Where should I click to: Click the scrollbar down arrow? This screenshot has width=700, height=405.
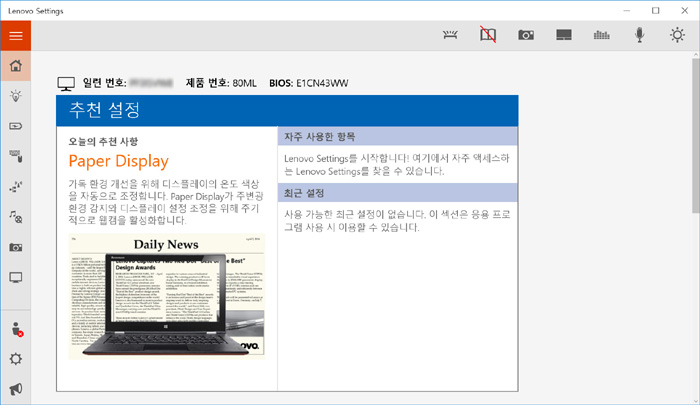click(x=696, y=401)
